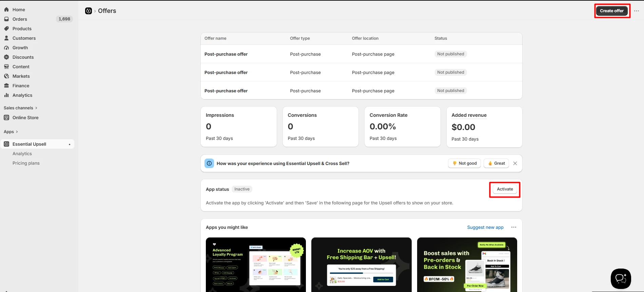Rate experience as Great
The width and height of the screenshot is (644, 292).
pyautogui.click(x=496, y=163)
